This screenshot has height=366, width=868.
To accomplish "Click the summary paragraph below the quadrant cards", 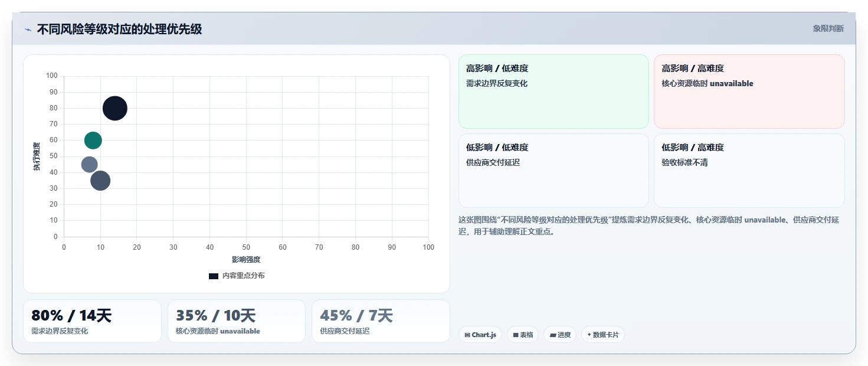I will (649, 226).
